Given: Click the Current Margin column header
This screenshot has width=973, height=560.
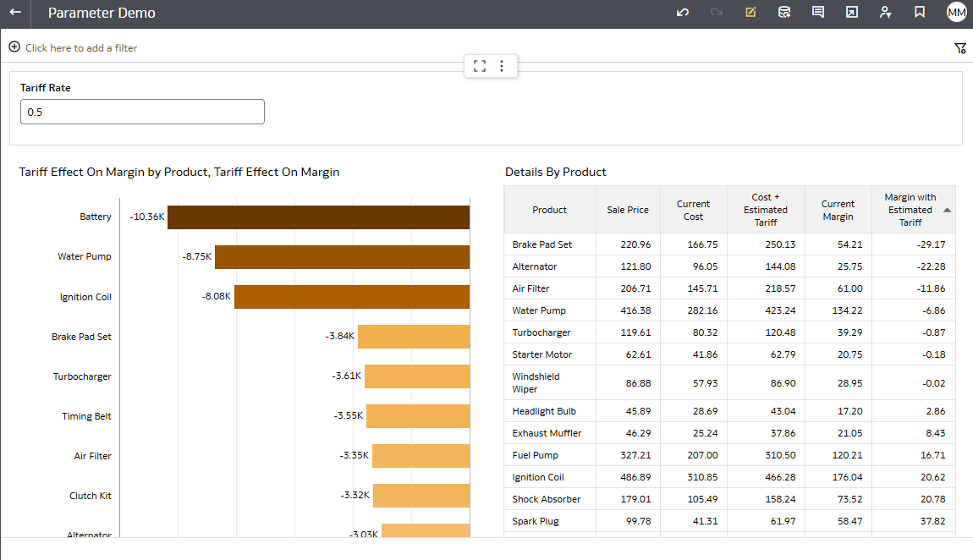Looking at the screenshot, I should [x=838, y=210].
